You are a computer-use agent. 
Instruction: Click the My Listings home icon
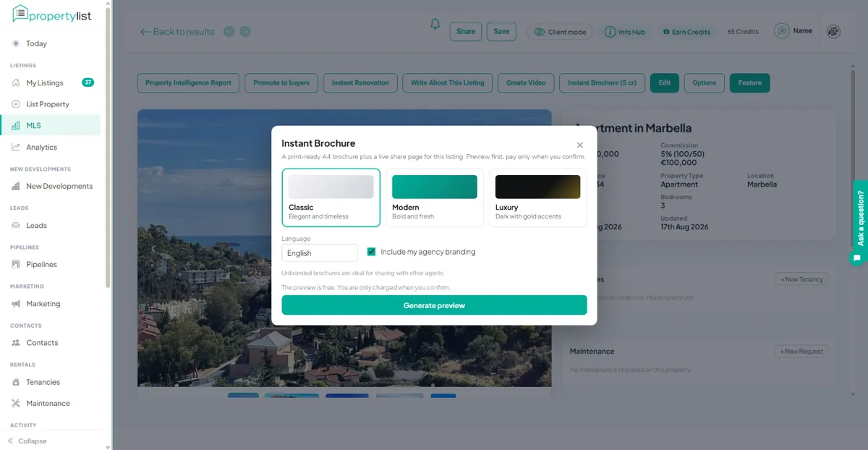(16, 82)
